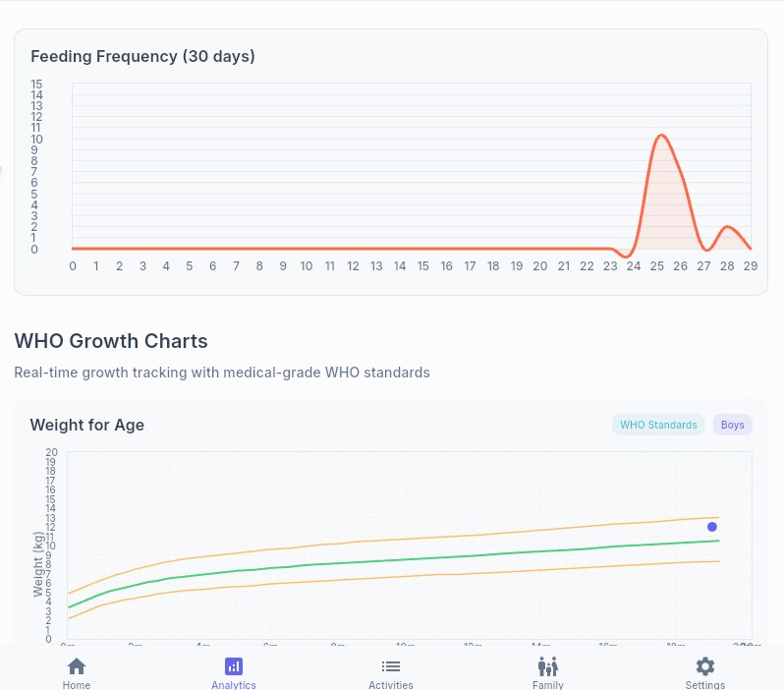This screenshot has height=690, width=784.
Task: Click the WHO Standards badge
Action: [x=658, y=425]
